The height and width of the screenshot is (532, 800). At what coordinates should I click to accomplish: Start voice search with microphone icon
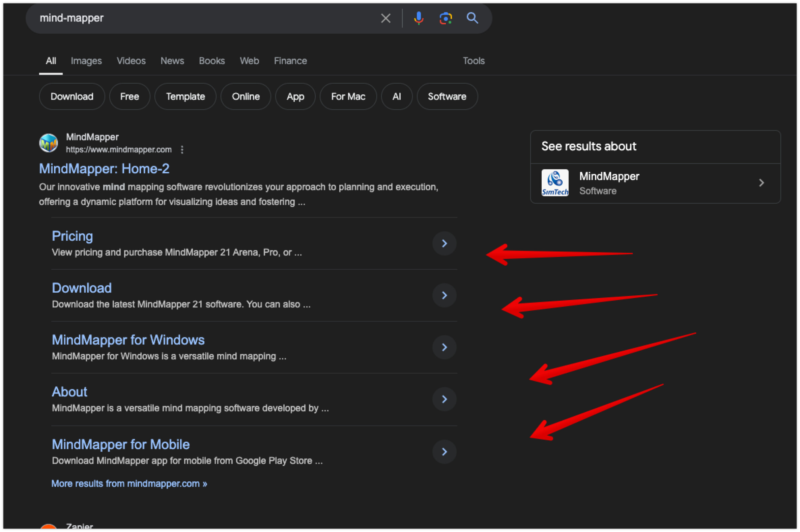tap(419, 18)
